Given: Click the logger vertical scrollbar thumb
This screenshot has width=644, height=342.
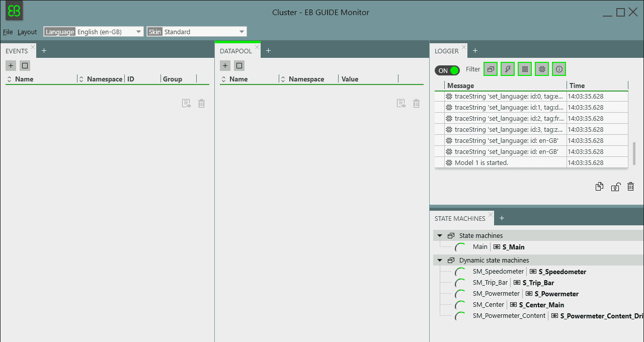Looking at the screenshot, I should [634, 153].
